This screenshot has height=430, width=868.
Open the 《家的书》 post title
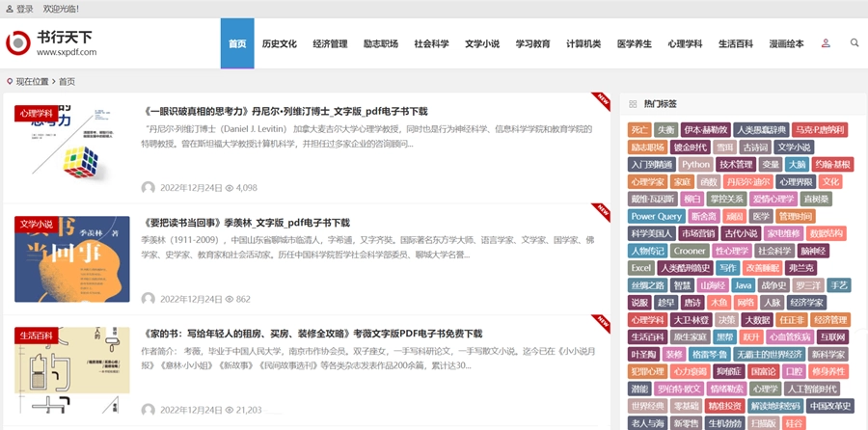(x=312, y=334)
